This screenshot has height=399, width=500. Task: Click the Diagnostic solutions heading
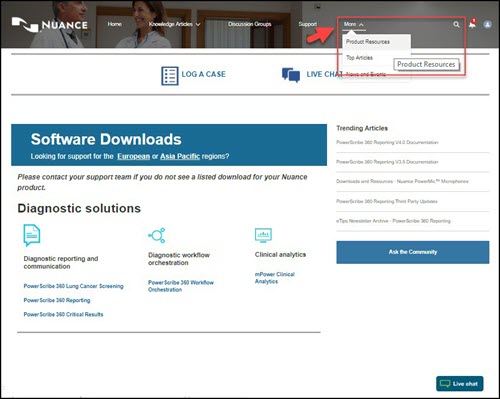click(79, 208)
